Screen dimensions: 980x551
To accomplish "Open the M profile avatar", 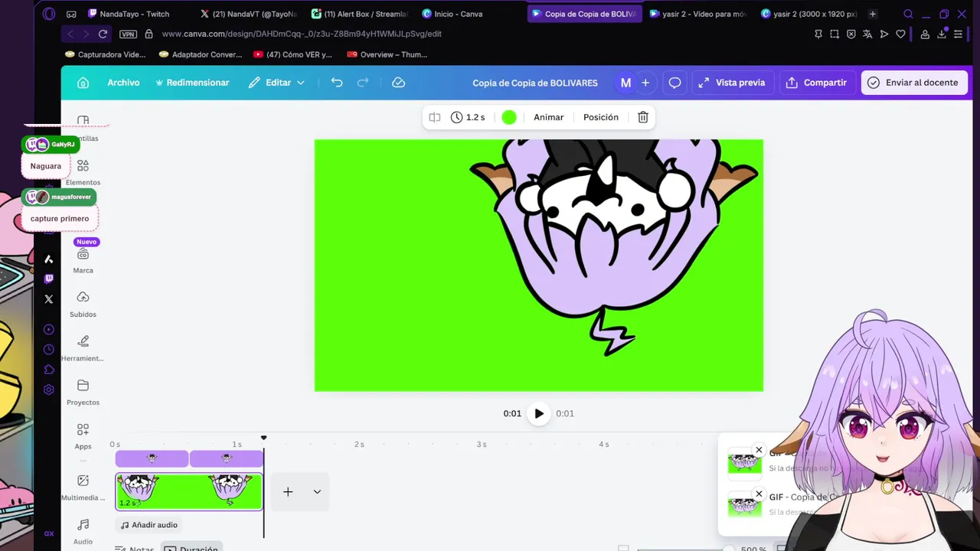I will click(x=626, y=83).
